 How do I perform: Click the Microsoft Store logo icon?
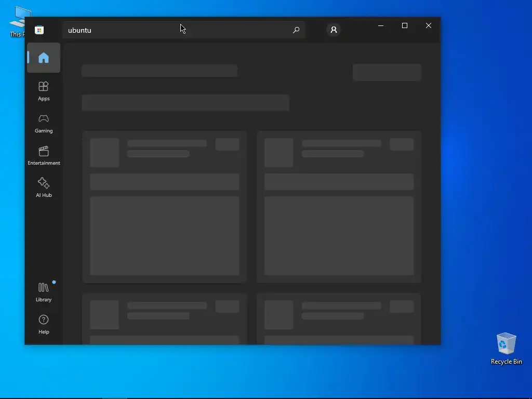(x=39, y=30)
